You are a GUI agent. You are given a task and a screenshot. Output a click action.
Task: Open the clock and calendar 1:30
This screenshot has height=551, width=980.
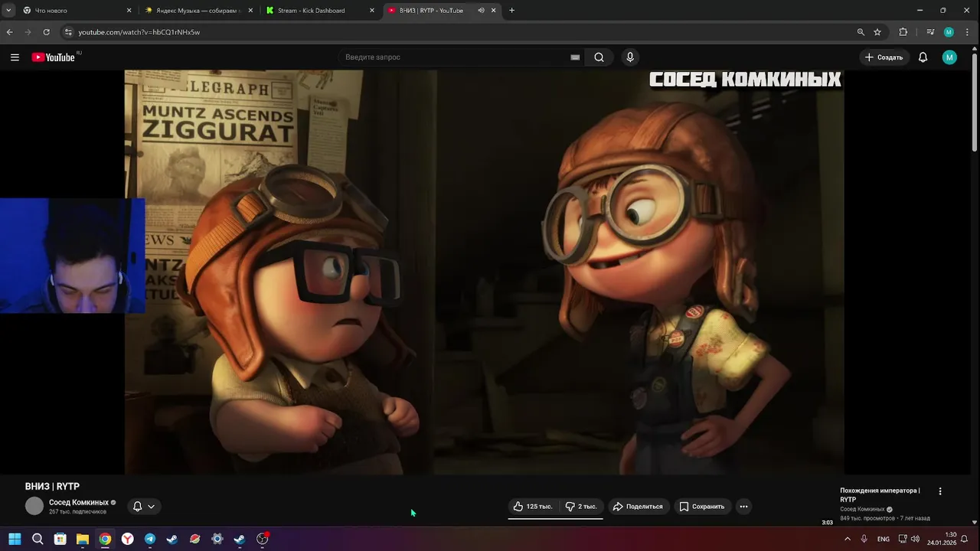point(942,539)
